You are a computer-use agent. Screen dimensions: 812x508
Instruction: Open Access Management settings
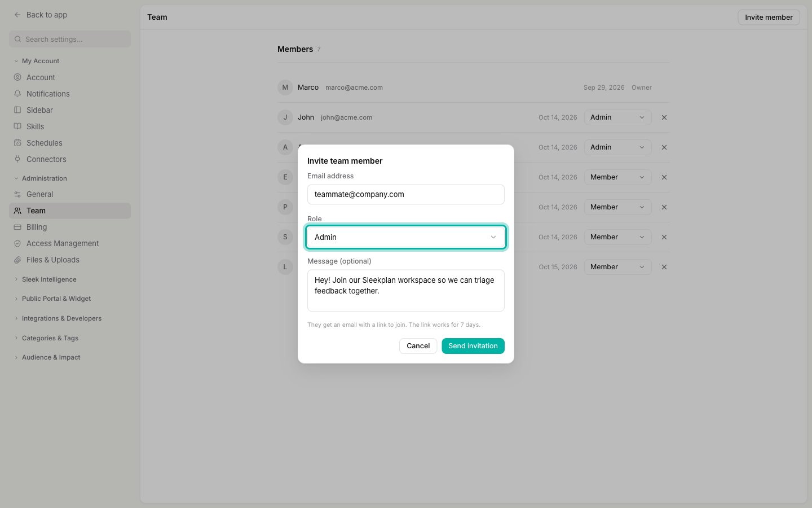point(70,243)
